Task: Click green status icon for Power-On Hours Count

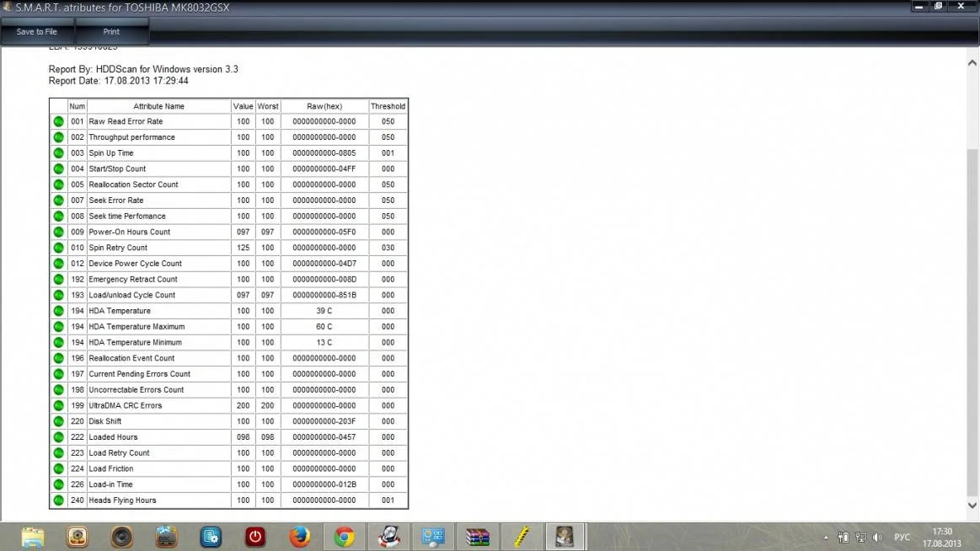Action: coord(59,232)
